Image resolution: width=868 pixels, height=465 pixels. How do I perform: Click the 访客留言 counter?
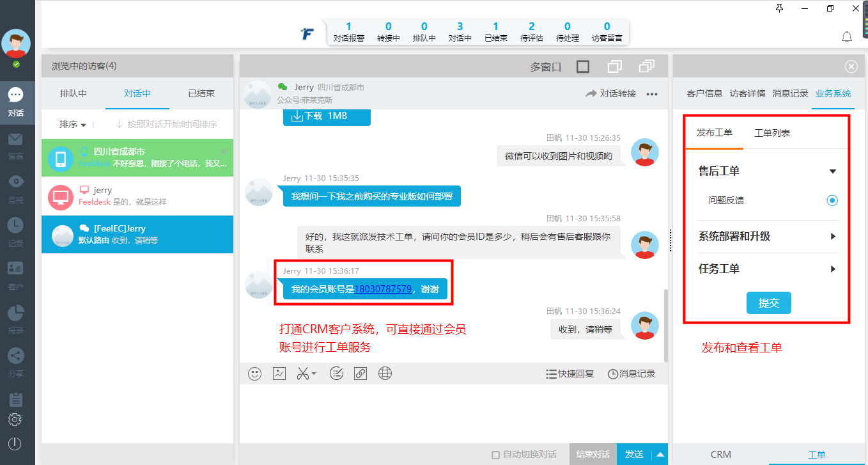607,32
